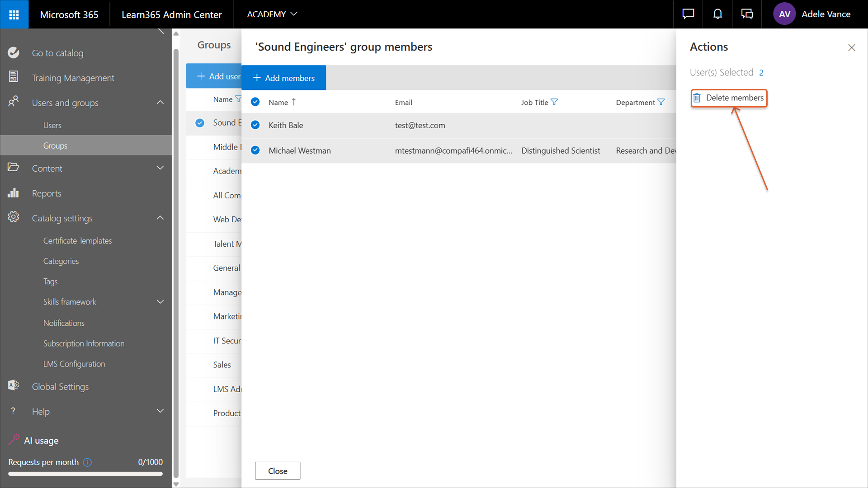Open the chat feedback icon in header
This screenshot has width=868, height=488.
(x=688, y=14)
